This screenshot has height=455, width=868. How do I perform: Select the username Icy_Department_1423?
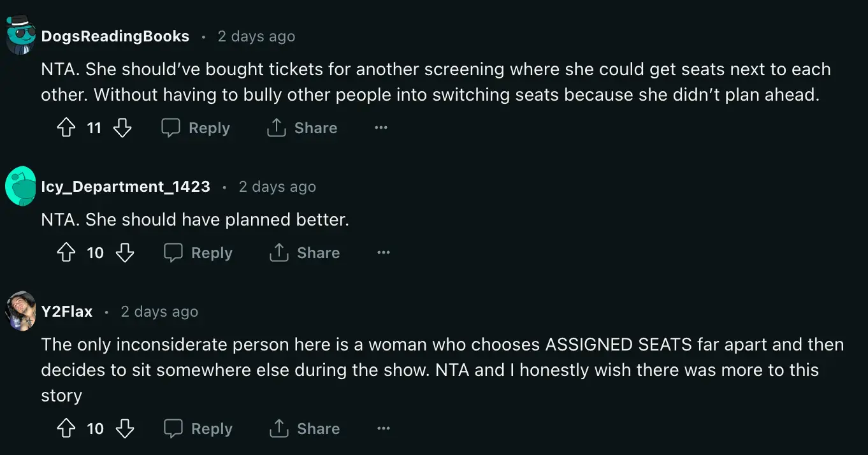click(x=126, y=187)
